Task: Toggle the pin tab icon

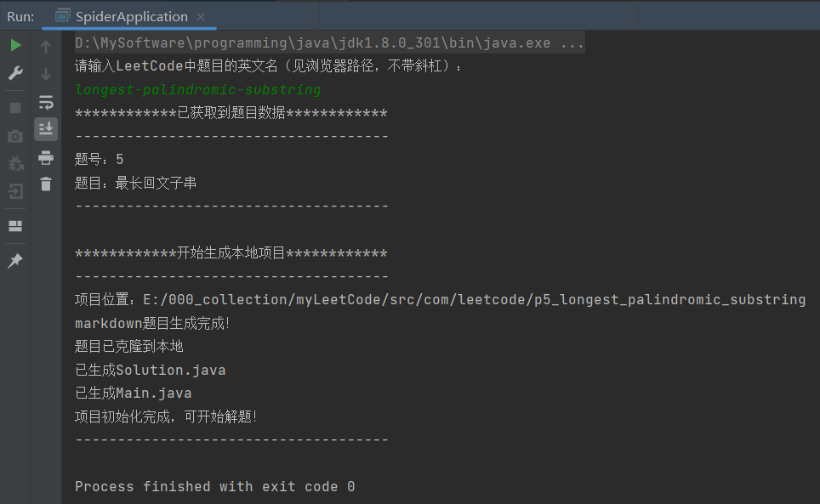Action: click(x=15, y=260)
